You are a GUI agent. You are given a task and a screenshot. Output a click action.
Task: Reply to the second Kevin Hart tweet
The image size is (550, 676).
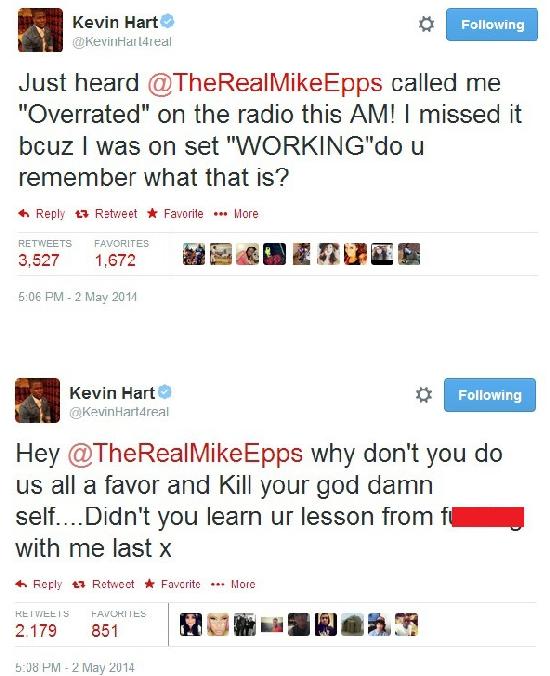pyautogui.click(x=39, y=584)
